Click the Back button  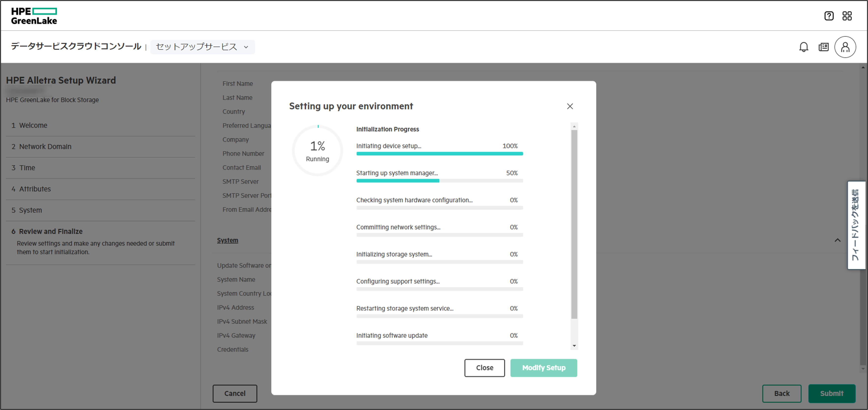point(781,393)
